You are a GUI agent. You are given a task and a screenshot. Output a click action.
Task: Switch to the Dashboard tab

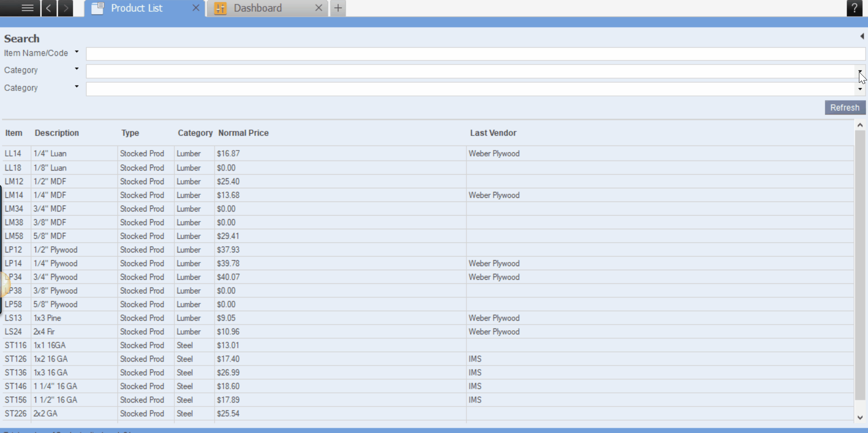[257, 8]
